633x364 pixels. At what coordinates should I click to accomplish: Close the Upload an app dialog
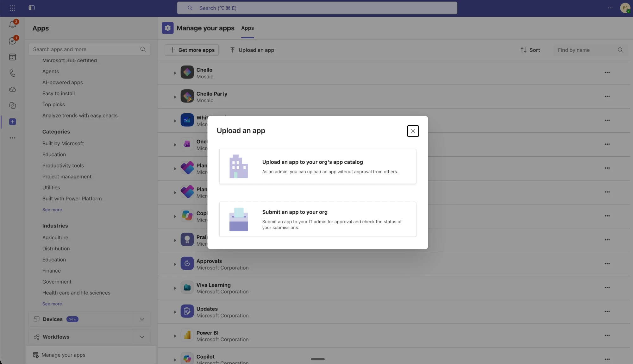point(413,131)
